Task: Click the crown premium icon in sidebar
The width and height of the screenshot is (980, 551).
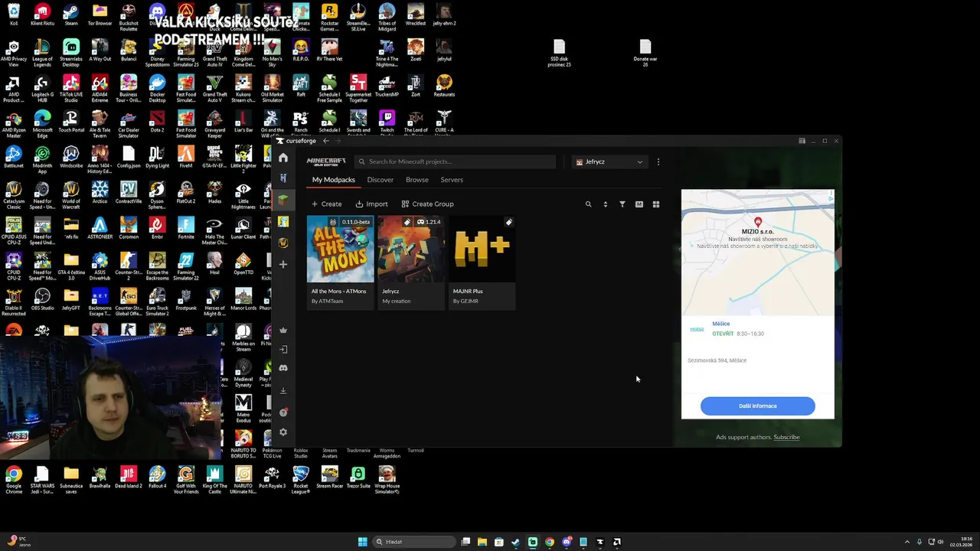Action: click(x=283, y=331)
